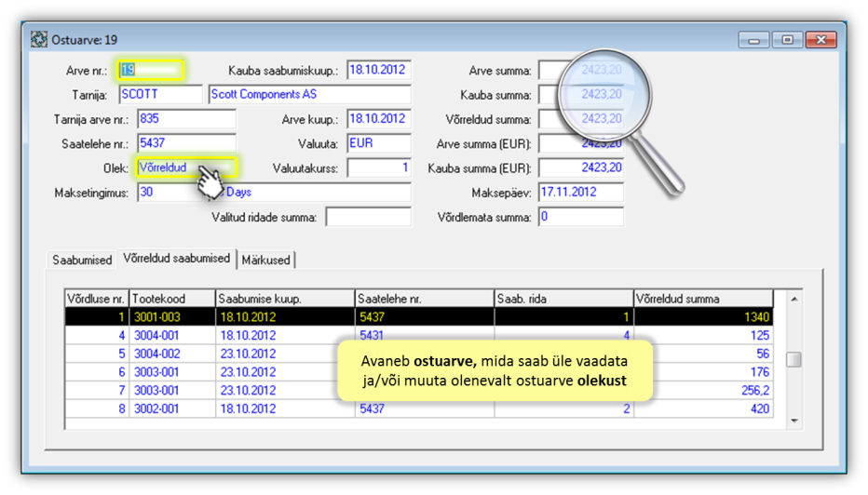Viewport: 868px width, 495px height.
Task: Click the Kauba saabumiskuup. date field
Action: [x=379, y=70]
